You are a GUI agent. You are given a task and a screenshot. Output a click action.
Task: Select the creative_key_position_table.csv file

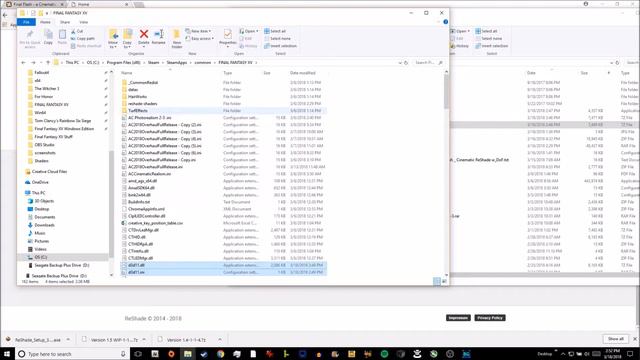point(155,223)
